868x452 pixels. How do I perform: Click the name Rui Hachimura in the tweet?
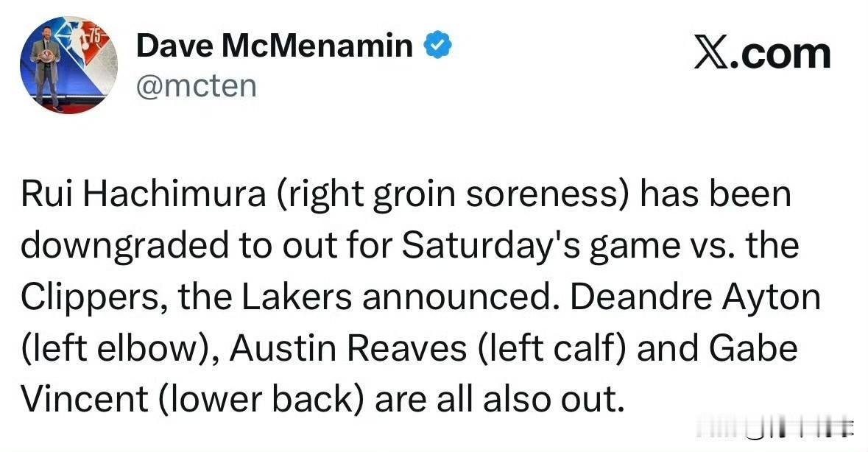pos(144,194)
